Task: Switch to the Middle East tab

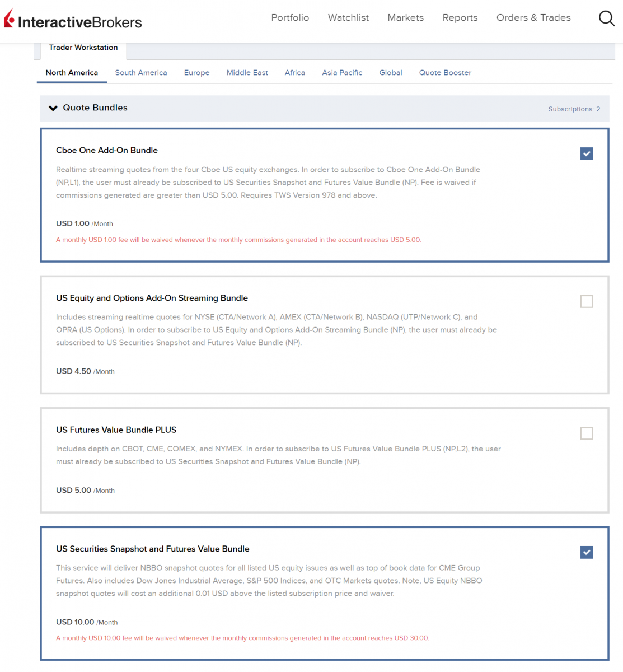Action: click(x=247, y=73)
